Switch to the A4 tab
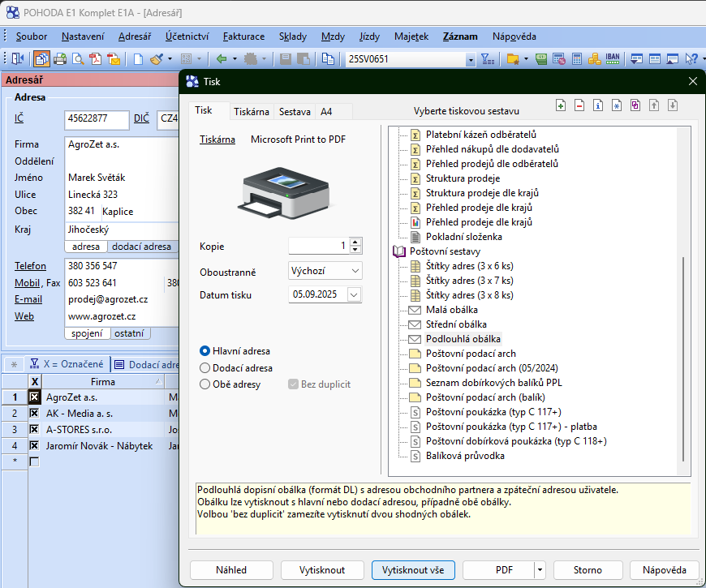This screenshot has width=706, height=588. [326, 112]
